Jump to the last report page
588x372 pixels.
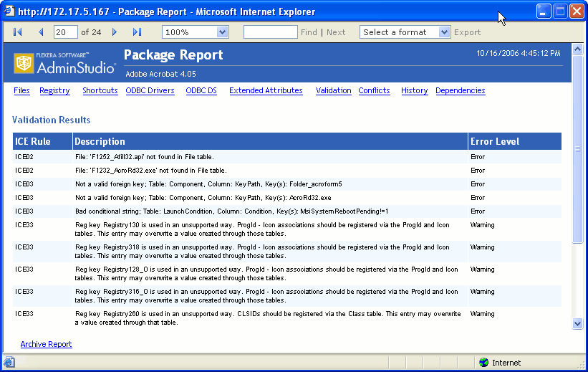[x=138, y=32]
